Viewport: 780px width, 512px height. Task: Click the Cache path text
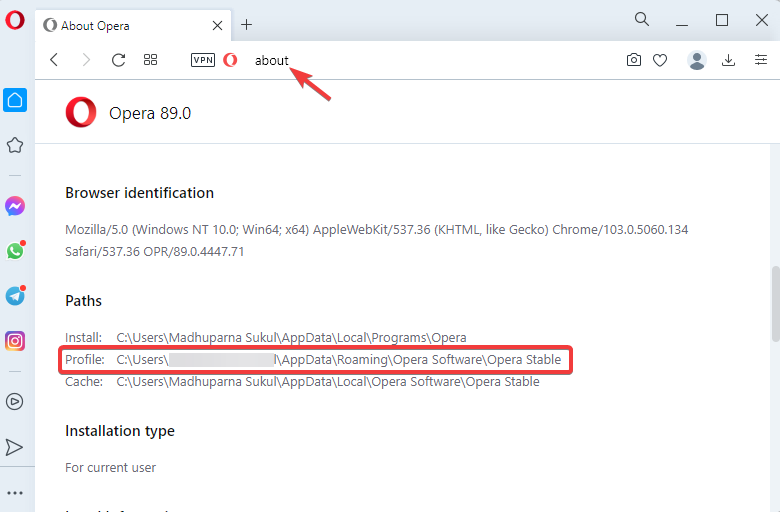click(x=328, y=382)
